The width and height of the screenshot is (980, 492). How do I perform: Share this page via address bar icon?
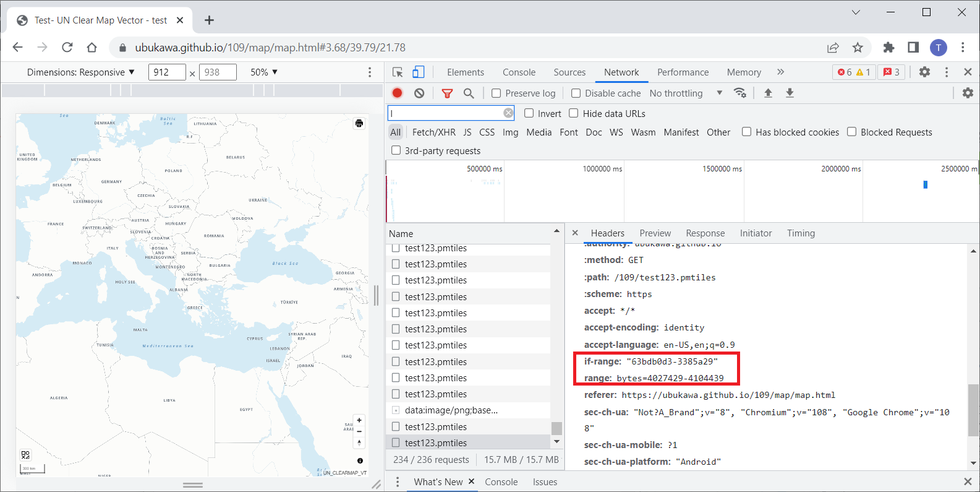[833, 48]
